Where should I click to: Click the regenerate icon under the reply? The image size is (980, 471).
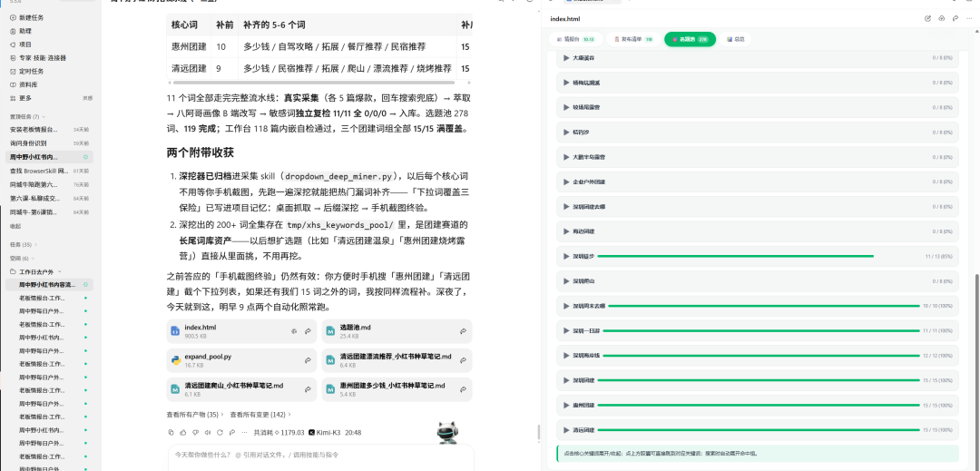[x=220, y=432]
